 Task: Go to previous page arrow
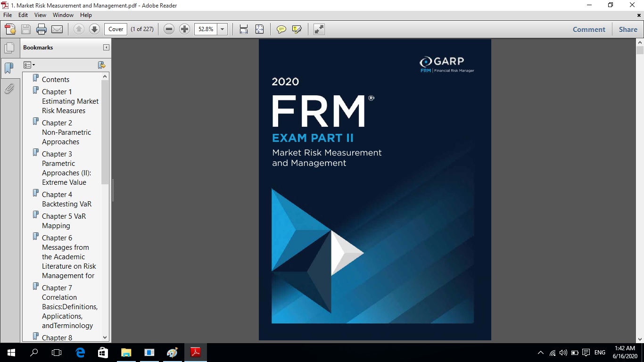(79, 29)
